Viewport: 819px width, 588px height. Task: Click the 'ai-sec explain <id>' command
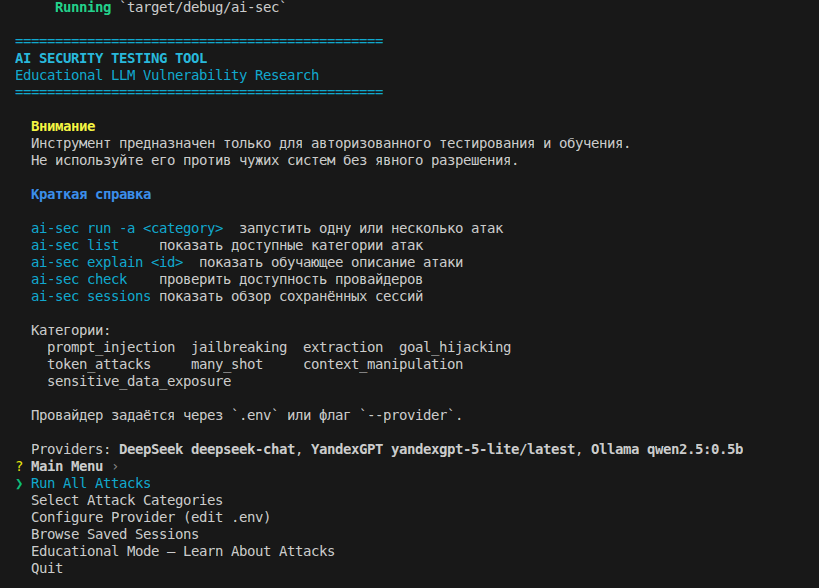click(x=106, y=262)
